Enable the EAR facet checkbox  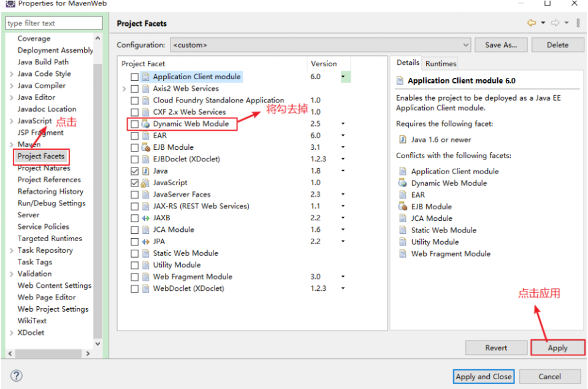(x=134, y=136)
